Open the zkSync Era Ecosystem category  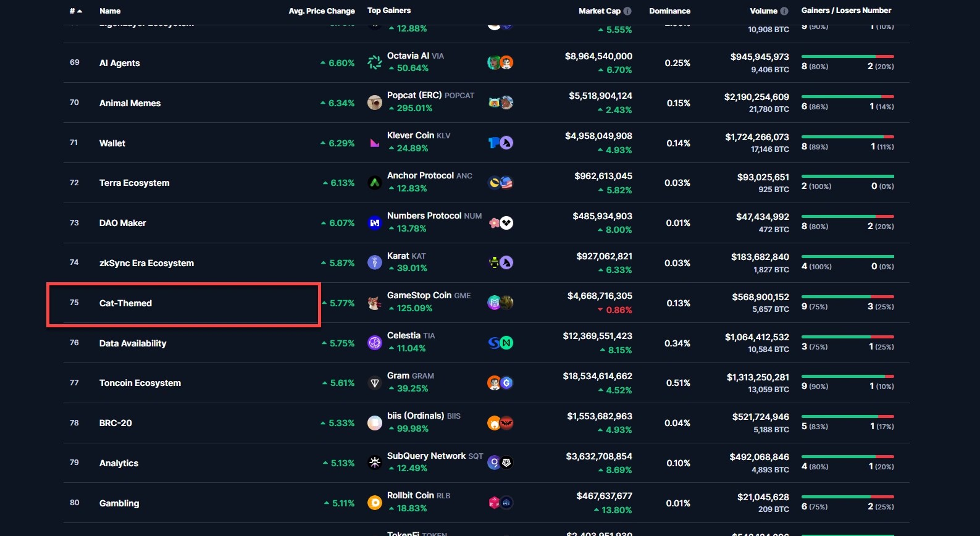[146, 263]
